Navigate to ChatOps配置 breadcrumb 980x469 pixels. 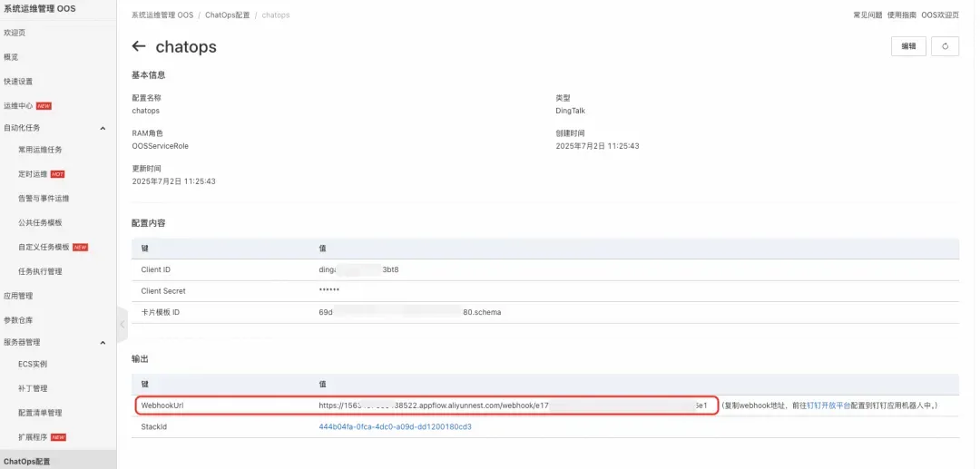[227, 15]
